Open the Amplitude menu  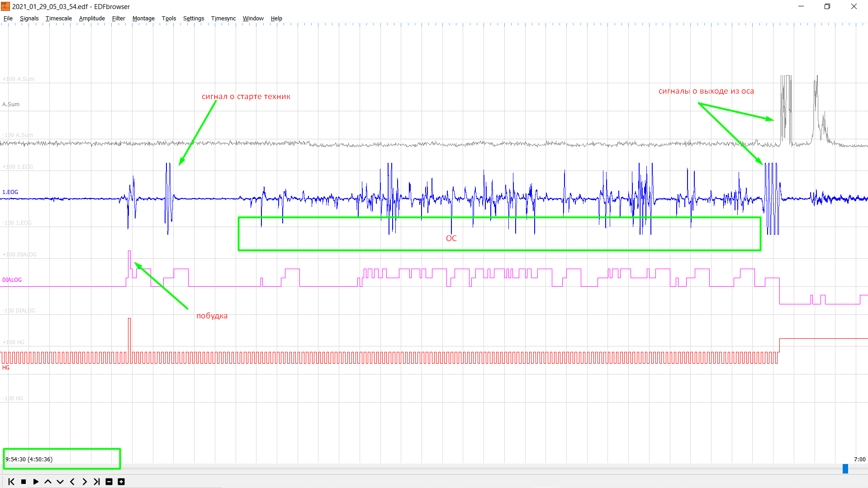coord(92,19)
